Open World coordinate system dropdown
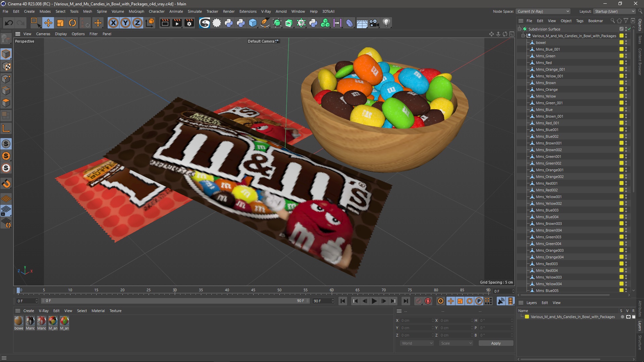This screenshot has width=644, height=362. click(x=417, y=343)
